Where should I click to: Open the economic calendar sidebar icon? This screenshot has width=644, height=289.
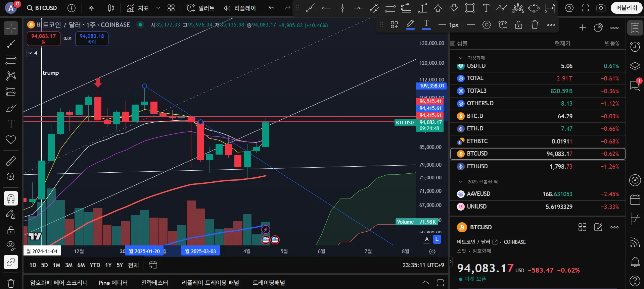pos(635,200)
